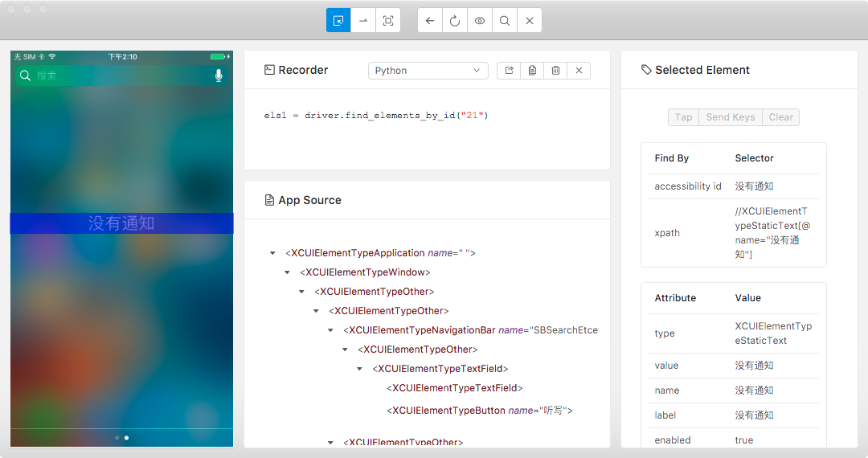Refresh source and screenshot
This screenshot has height=458, width=868.
pos(455,20)
